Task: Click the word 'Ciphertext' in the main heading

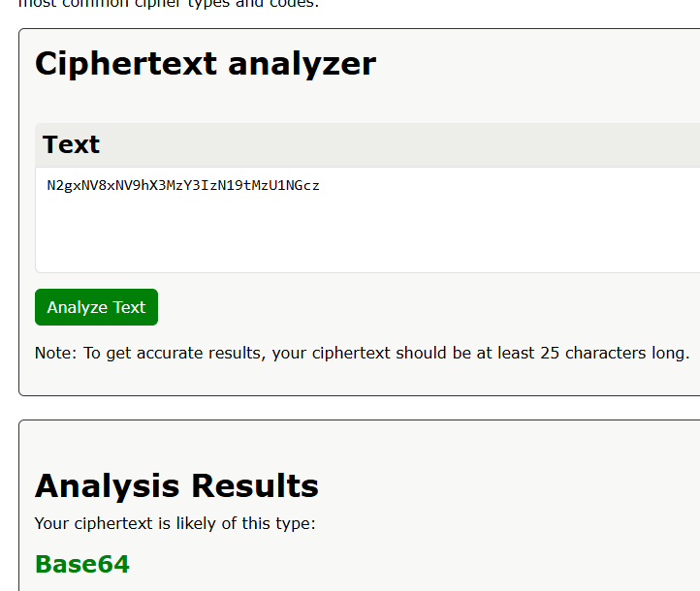Action: tap(125, 64)
